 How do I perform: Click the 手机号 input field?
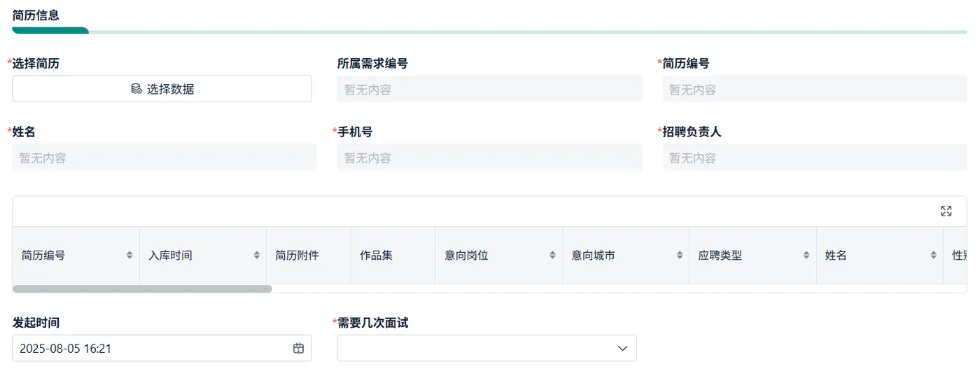(x=489, y=158)
